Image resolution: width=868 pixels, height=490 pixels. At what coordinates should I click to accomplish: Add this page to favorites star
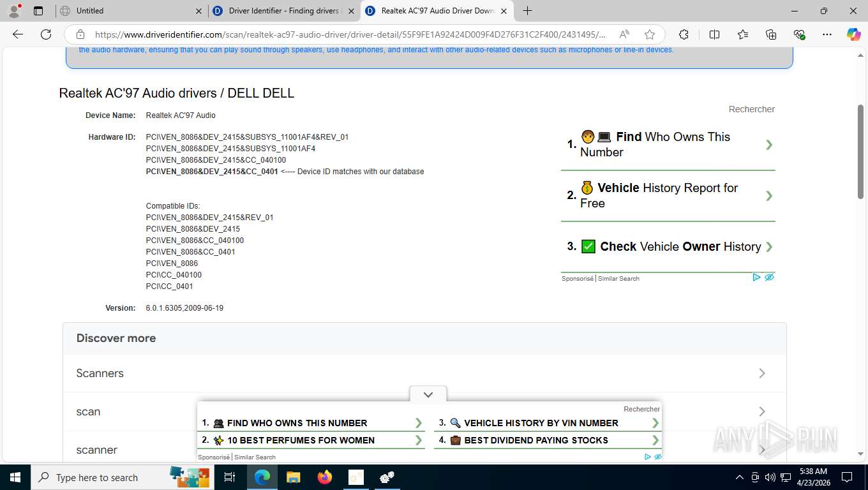tap(650, 34)
